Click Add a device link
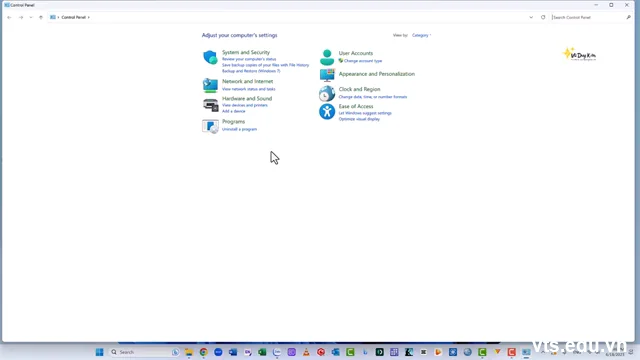 [x=233, y=111]
